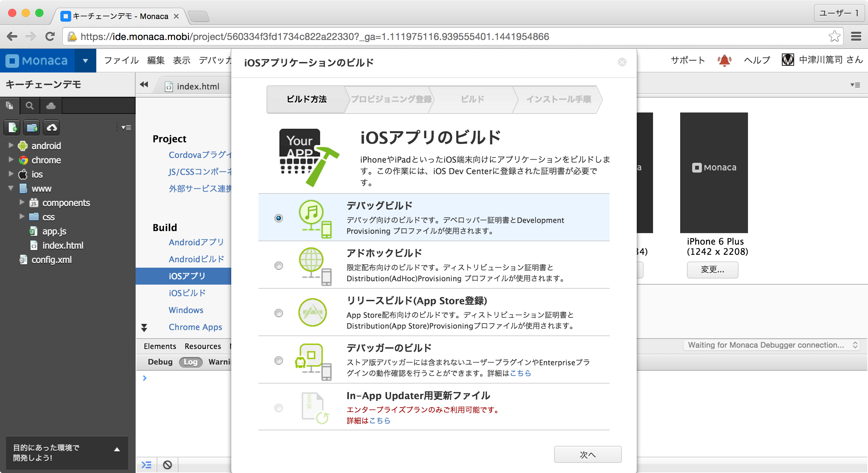Expand the android folder in tree
The width and height of the screenshot is (868, 473).
[11, 146]
